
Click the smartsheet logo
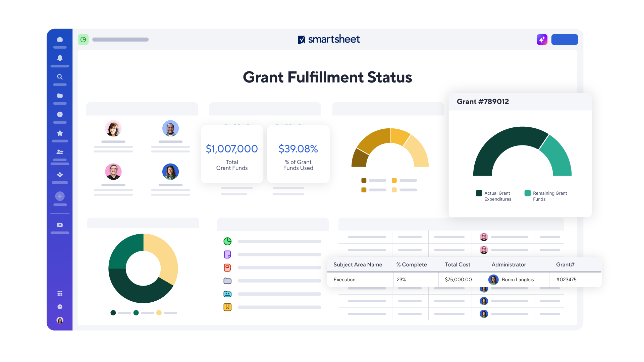pos(329,40)
